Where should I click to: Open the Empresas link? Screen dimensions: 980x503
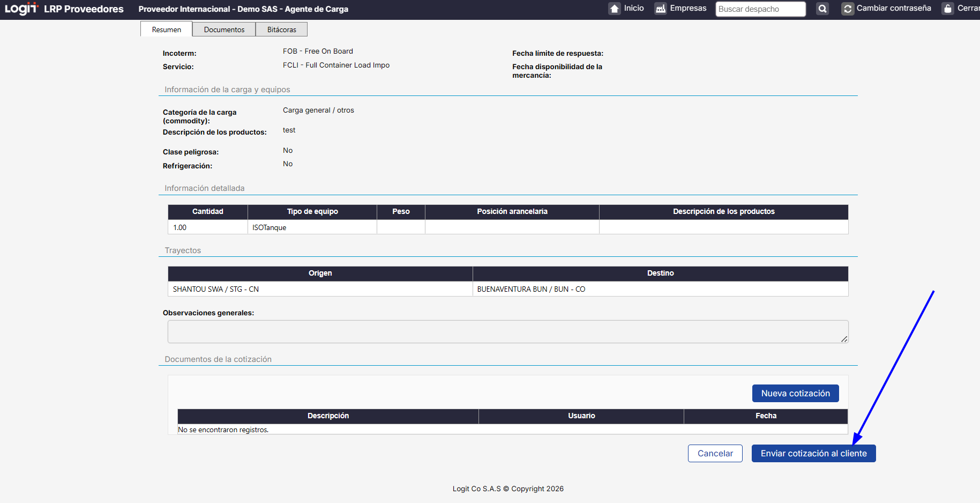pos(688,8)
